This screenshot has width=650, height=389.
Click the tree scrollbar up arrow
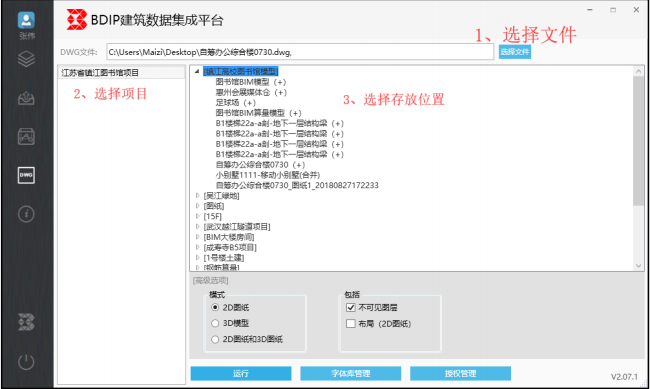pos(638,71)
